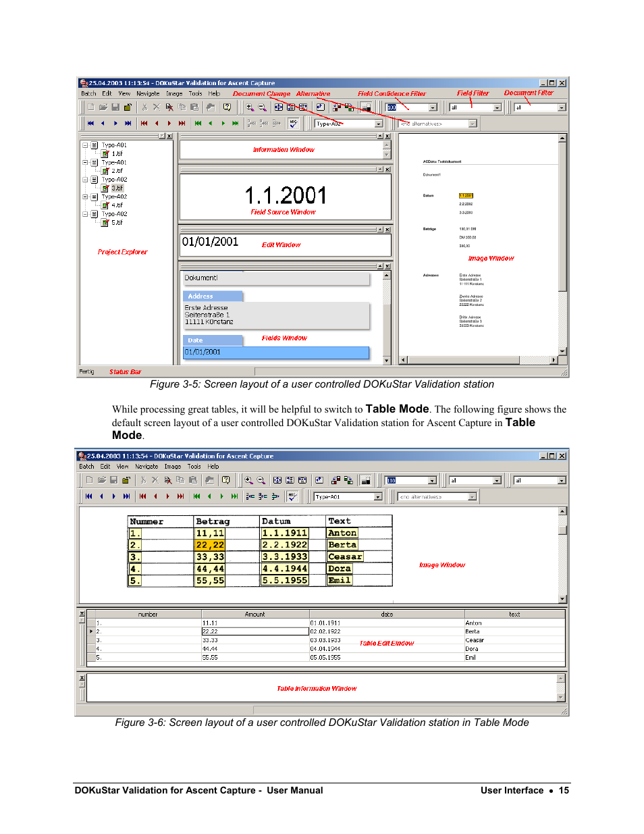Viewport: 644px width, 834px height.
Task: Collapse the Type-A01 node above 2.tif
Action: click(x=85, y=163)
